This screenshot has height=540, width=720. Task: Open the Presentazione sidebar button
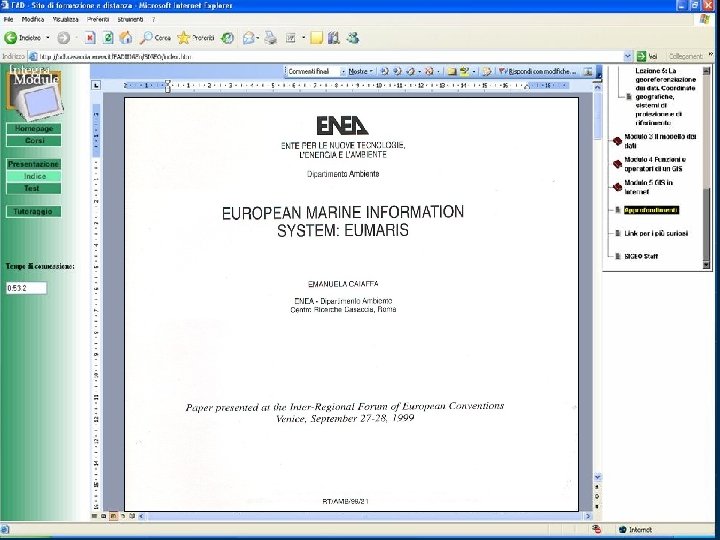(34, 164)
